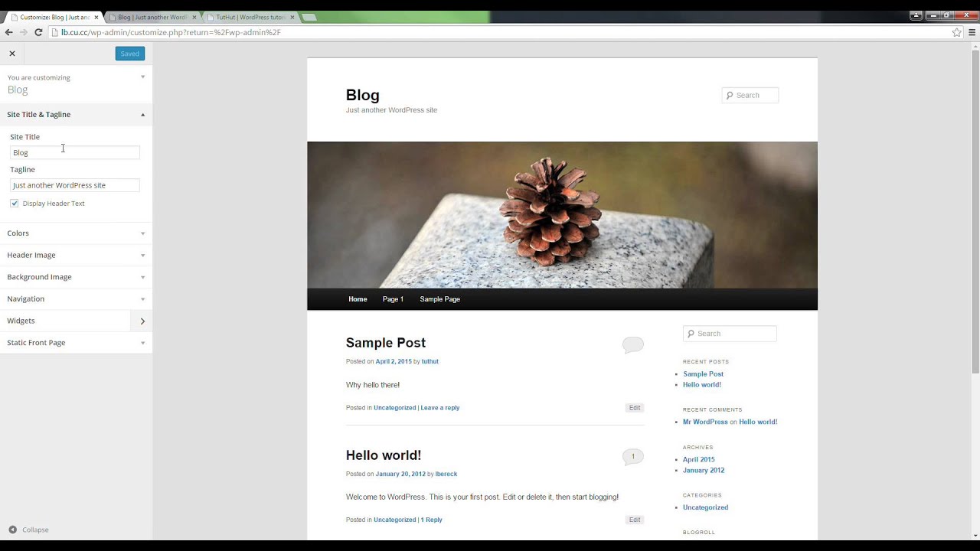Viewport: 980px width, 551px height.
Task: Open the lbereck author link
Action: 446,474
